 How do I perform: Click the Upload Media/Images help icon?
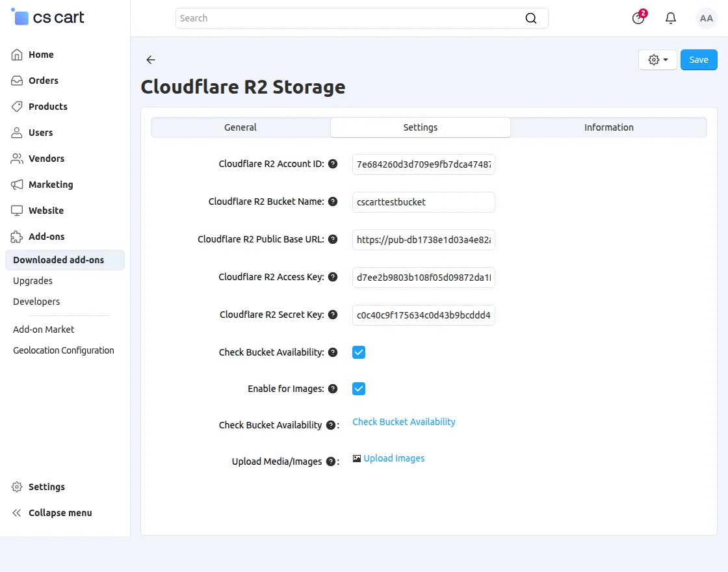click(331, 461)
